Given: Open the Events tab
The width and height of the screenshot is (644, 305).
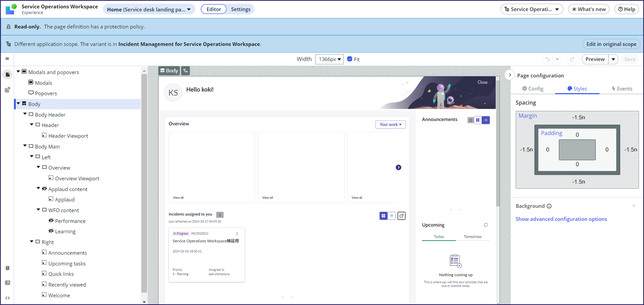Looking at the screenshot, I should tap(622, 89).
